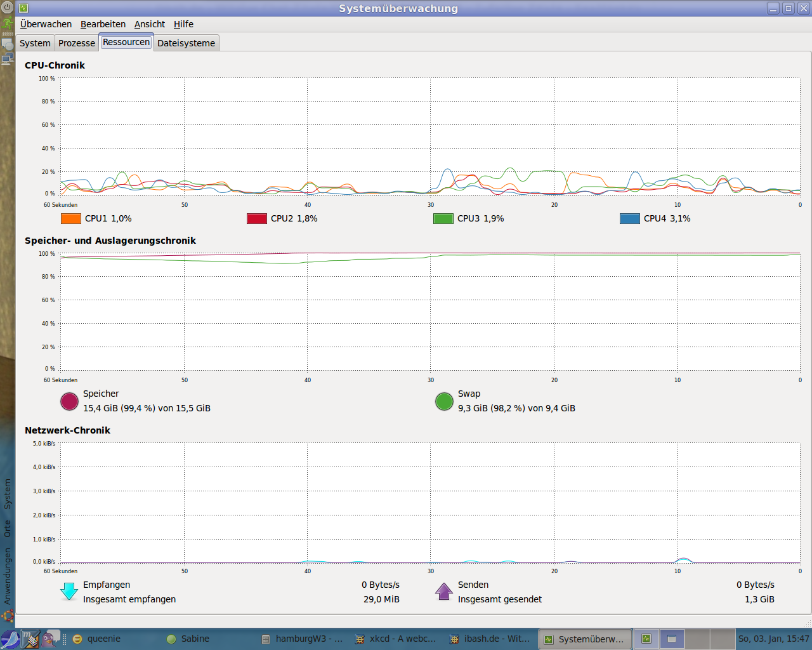Switch to the xkcd window in the taskbar
This screenshot has width=812, height=650.
[x=396, y=639]
